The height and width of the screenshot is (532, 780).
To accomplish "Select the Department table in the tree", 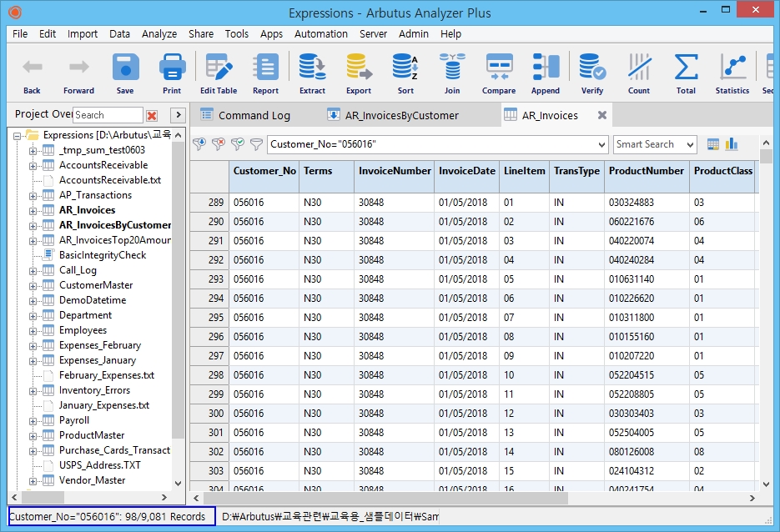I will [86, 315].
